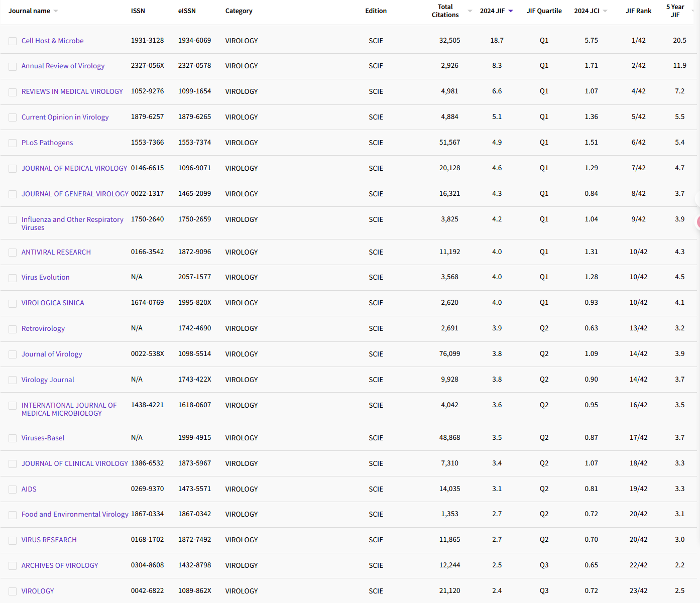Open PLoS Pathogens journal link

[x=47, y=143]
